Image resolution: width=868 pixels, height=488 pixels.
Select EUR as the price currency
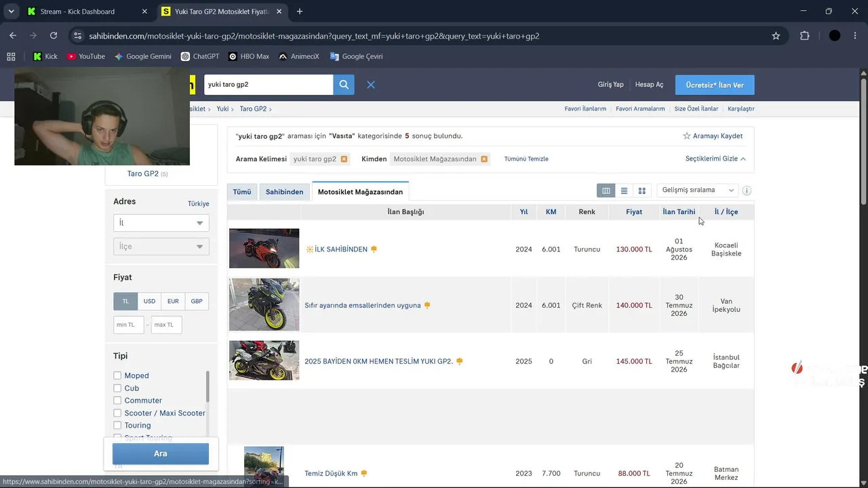173,302
